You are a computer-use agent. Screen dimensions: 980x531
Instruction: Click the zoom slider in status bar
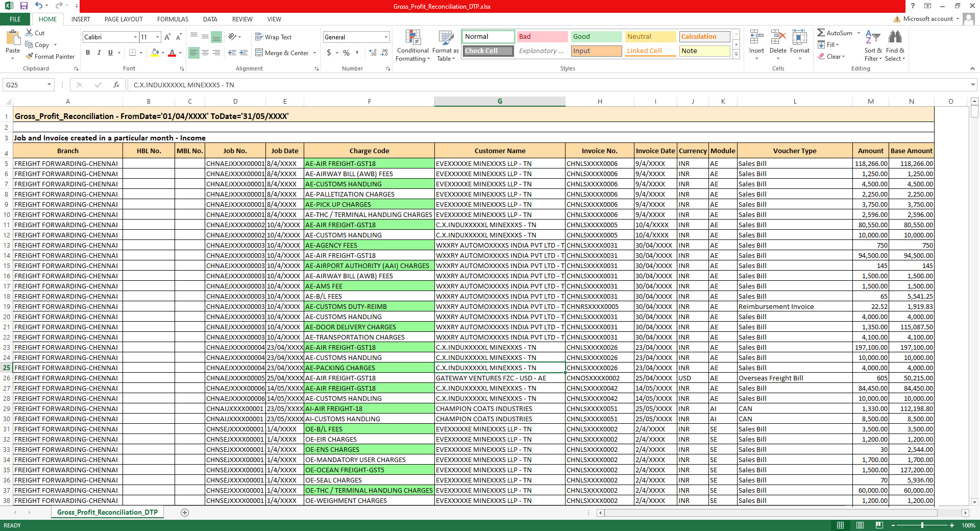pos(922,525)
